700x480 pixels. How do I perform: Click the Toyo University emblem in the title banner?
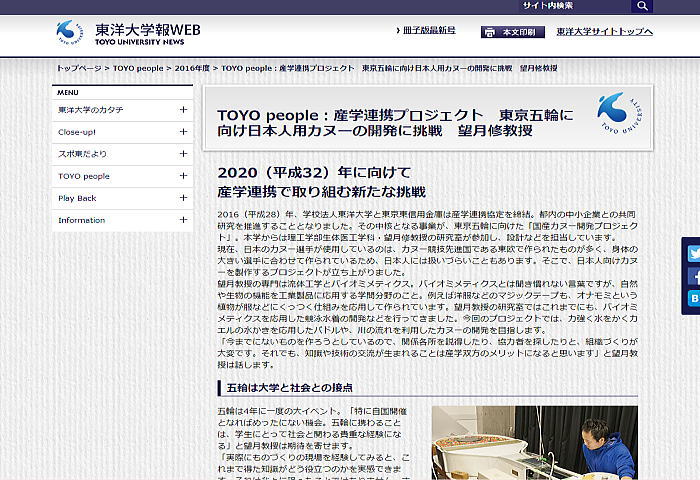619,113
